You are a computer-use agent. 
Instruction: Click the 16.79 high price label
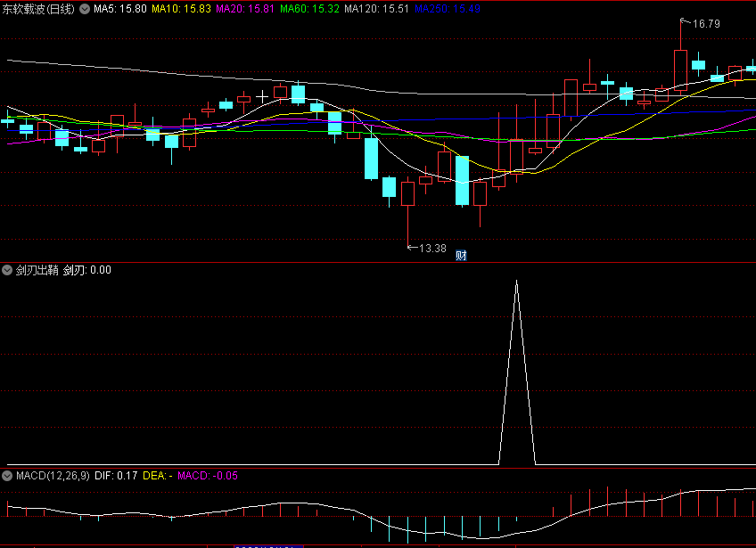pos(706,24)
